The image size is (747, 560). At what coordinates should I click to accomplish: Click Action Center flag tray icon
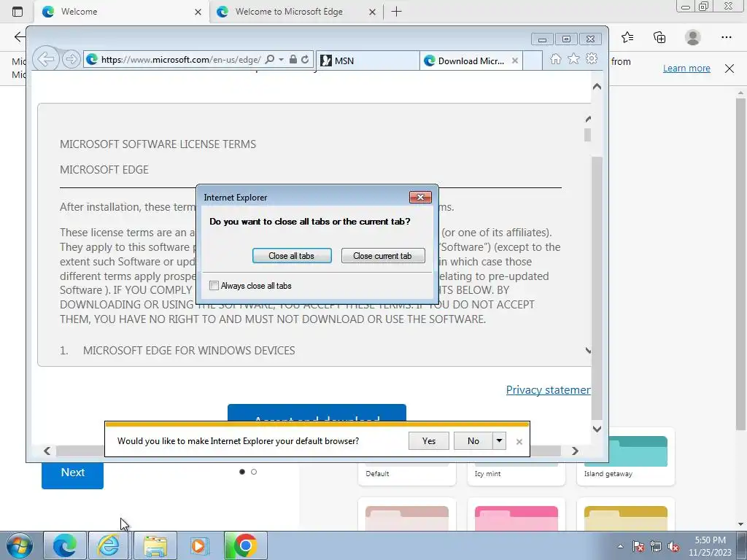[x=638, y=546]
